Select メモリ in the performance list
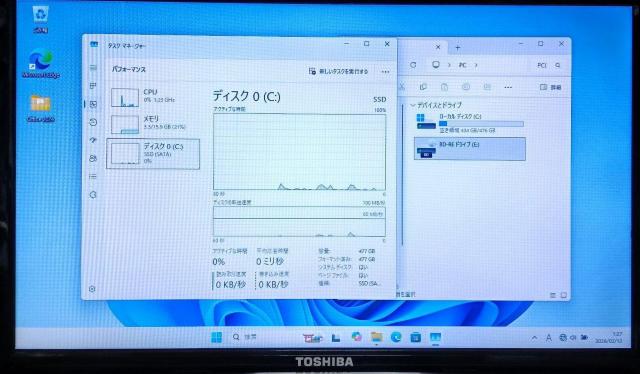The height and width of the screenshot is (374, 640). tap(153, 124)
